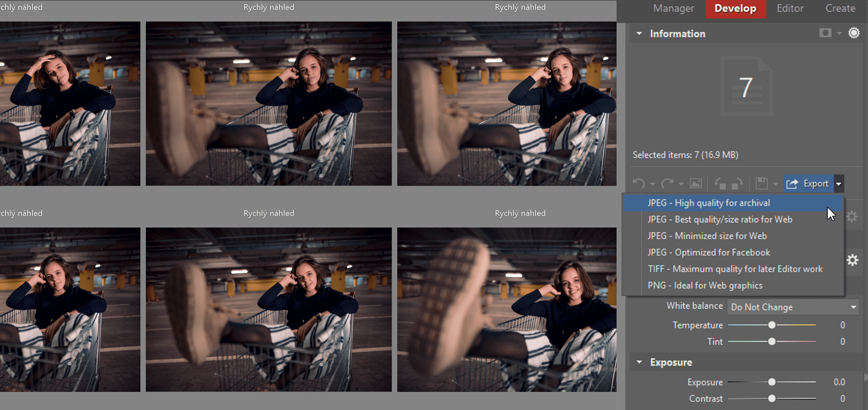This screenshot has width=868, height=410.
Task: Click the gear icon in Information header
Action: 854,33
